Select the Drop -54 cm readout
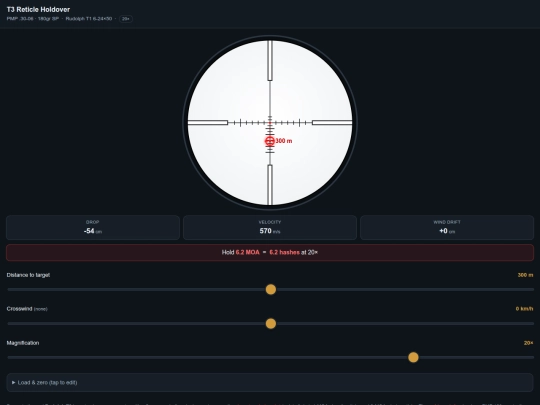540x405 pixels. (x=93, y=227)
